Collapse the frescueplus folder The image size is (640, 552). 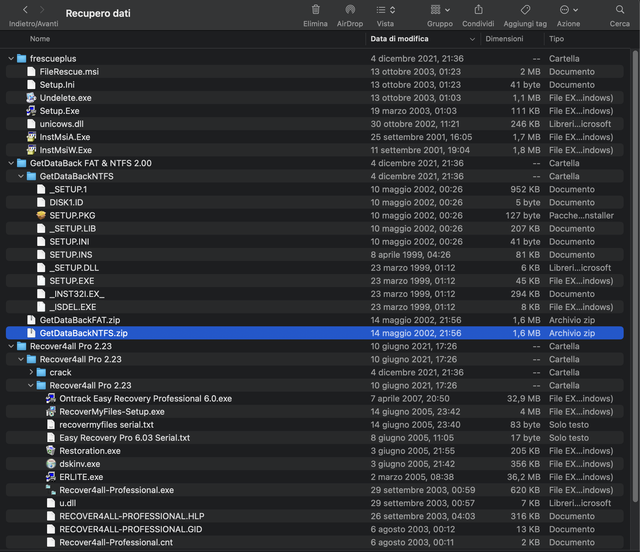(11, 59)
